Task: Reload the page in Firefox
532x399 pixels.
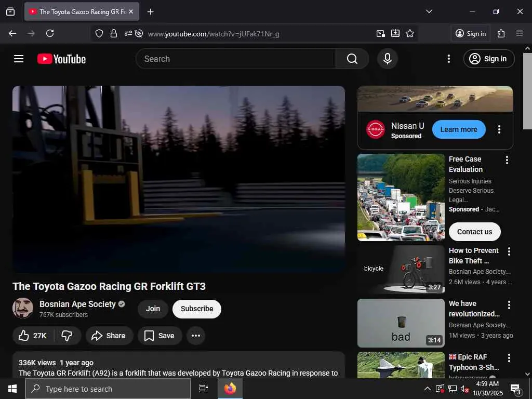Action: [50, 33]
